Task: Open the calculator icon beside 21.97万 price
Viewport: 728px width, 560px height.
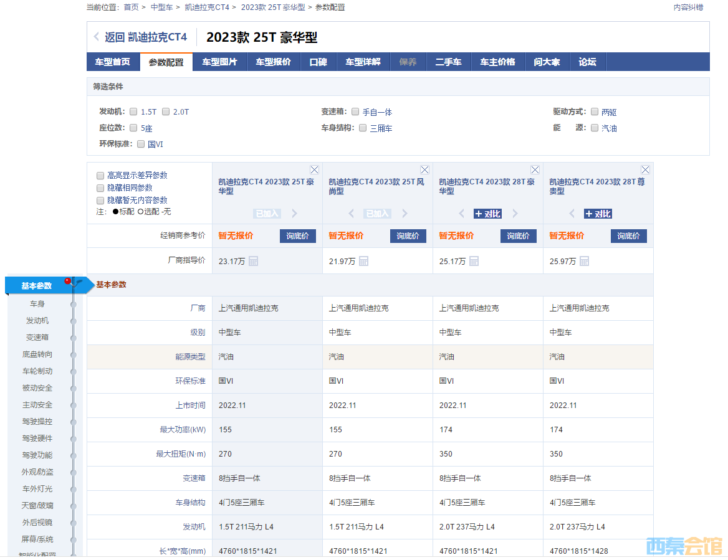Action: (x=363, y=261)
